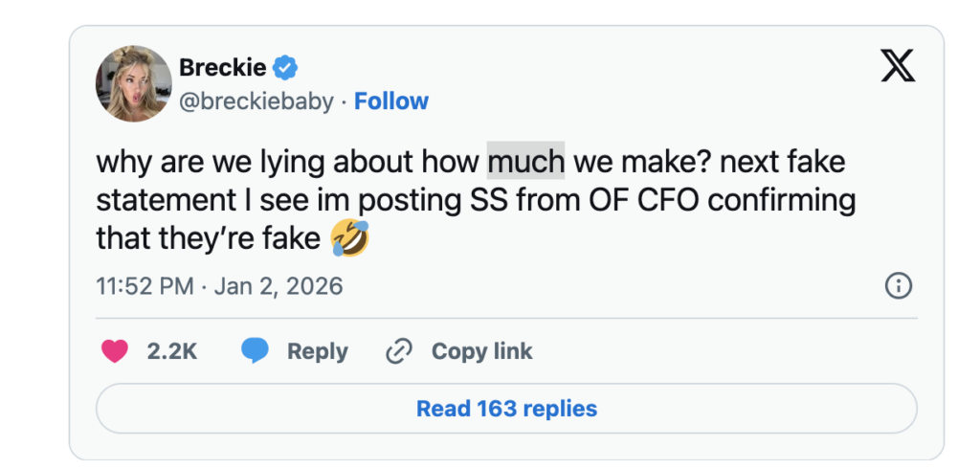This screenshot has width=980, height=469.
Task: Click the Breckie display name
Action: tap(223, 68)
